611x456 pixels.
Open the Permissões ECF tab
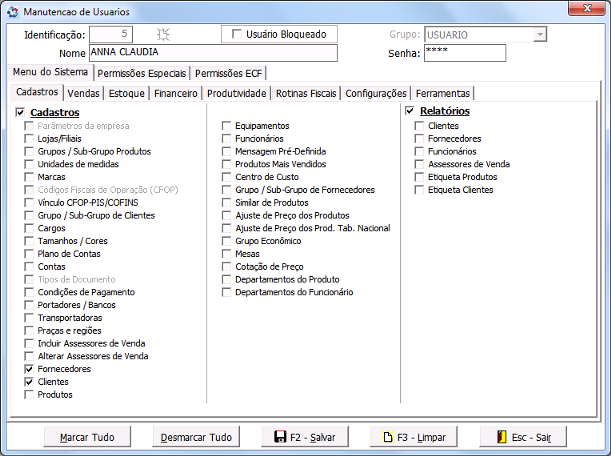pyautogui.click(x=229, y=73)
